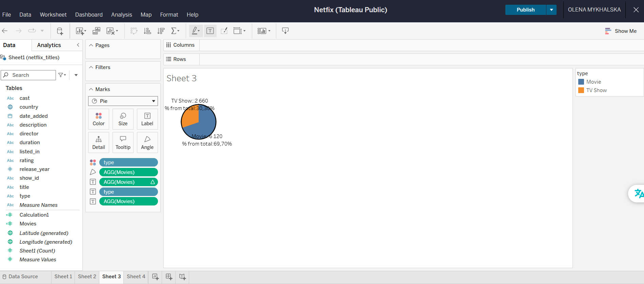This screenshot has height=284, width=644.
Task: Open the field filter funnel dropdown
Action: pyautogui.click(x=62, y=75)
